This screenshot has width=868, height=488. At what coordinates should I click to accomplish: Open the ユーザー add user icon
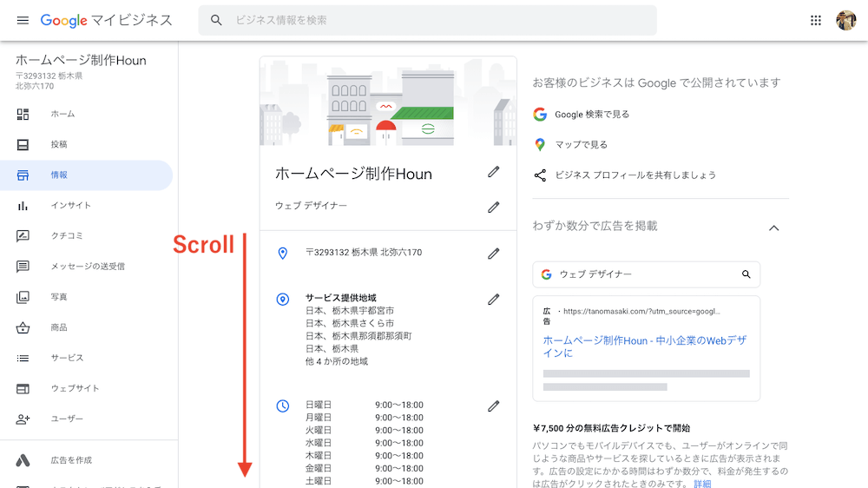click(23, 419)
